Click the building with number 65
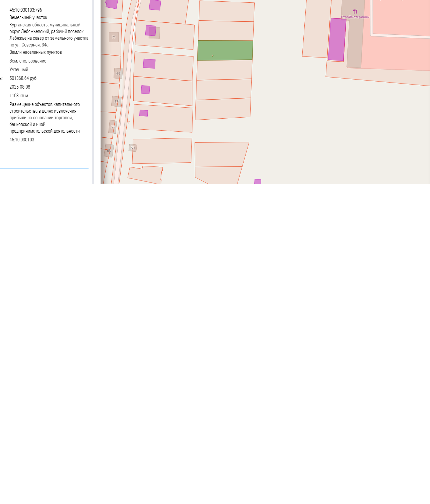The image size is (430, 504). (x=113, y=127)
